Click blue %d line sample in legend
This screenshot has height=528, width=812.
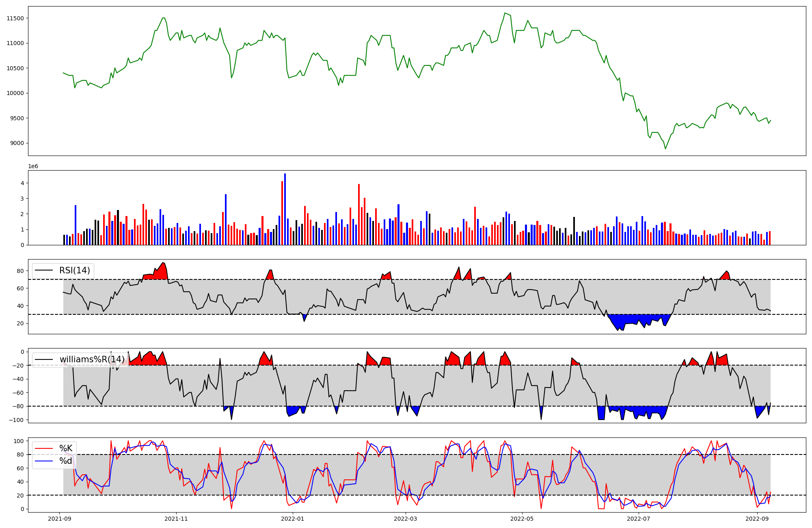(44, 461)
